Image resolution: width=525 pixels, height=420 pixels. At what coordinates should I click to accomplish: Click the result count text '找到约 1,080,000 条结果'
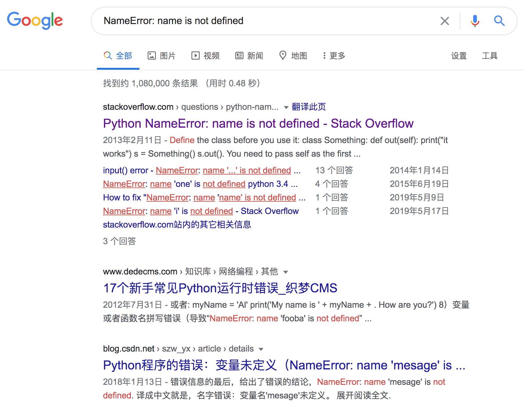[151, 83]
